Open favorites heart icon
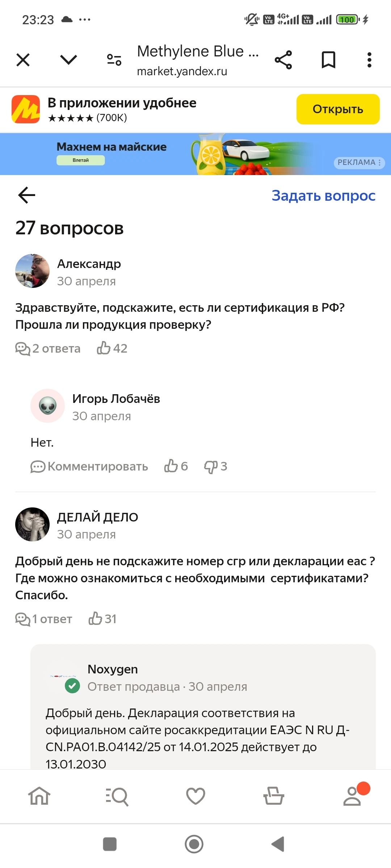Image resolution: width=391 pixels, height=868 pixels. [195, 796]
